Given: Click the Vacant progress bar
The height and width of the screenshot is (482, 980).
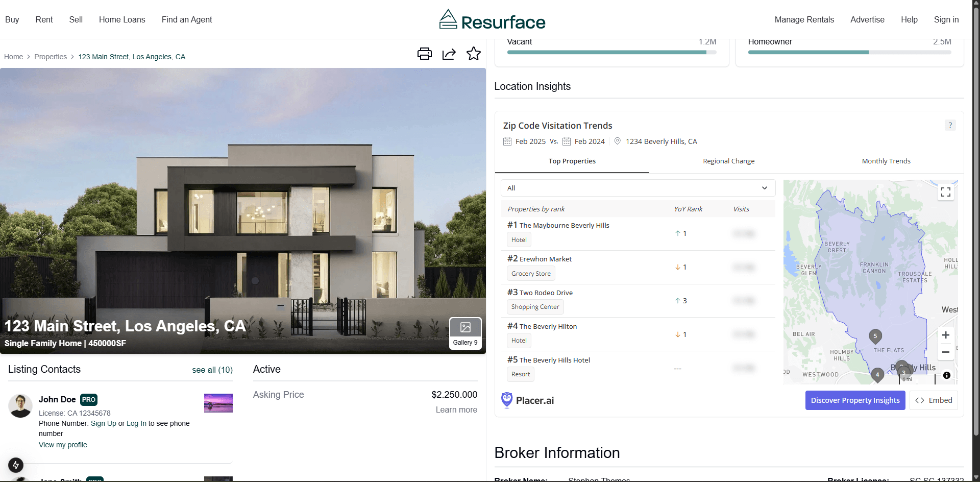Looking at the screenshot, I should 611,52.
